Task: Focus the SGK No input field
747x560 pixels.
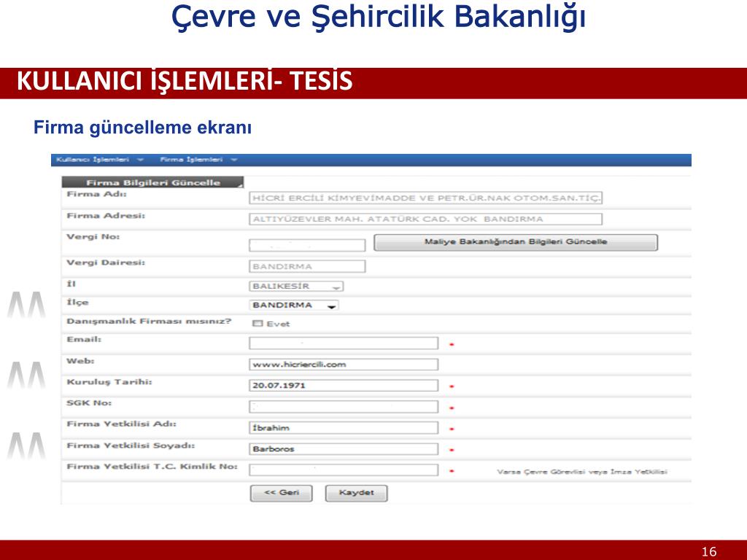Action: tap(344, 407)
